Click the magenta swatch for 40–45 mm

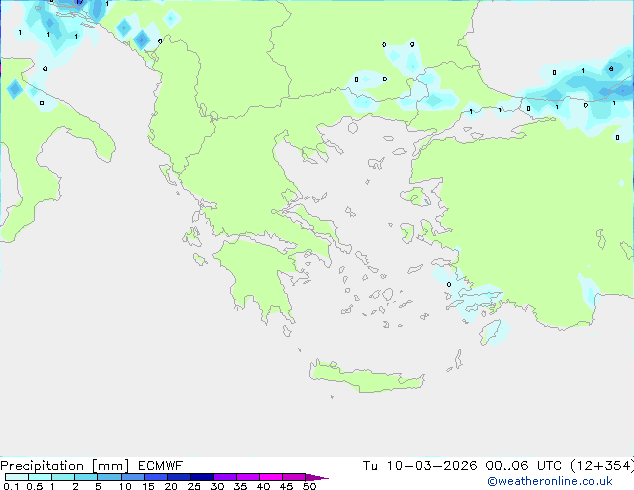271,477
